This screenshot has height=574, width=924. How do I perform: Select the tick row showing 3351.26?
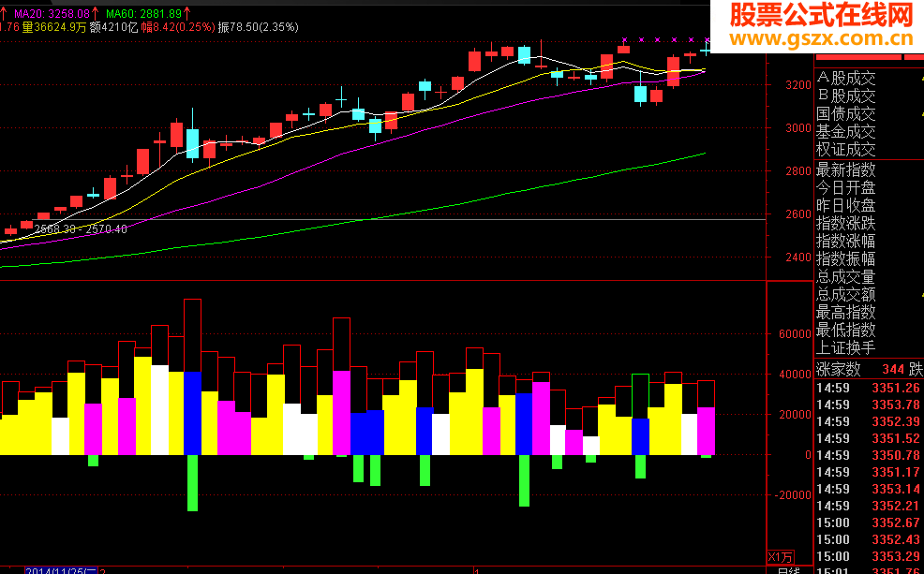(870, 388)
